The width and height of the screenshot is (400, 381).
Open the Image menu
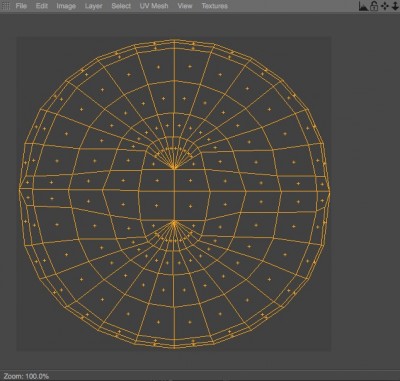pos(66,6)
